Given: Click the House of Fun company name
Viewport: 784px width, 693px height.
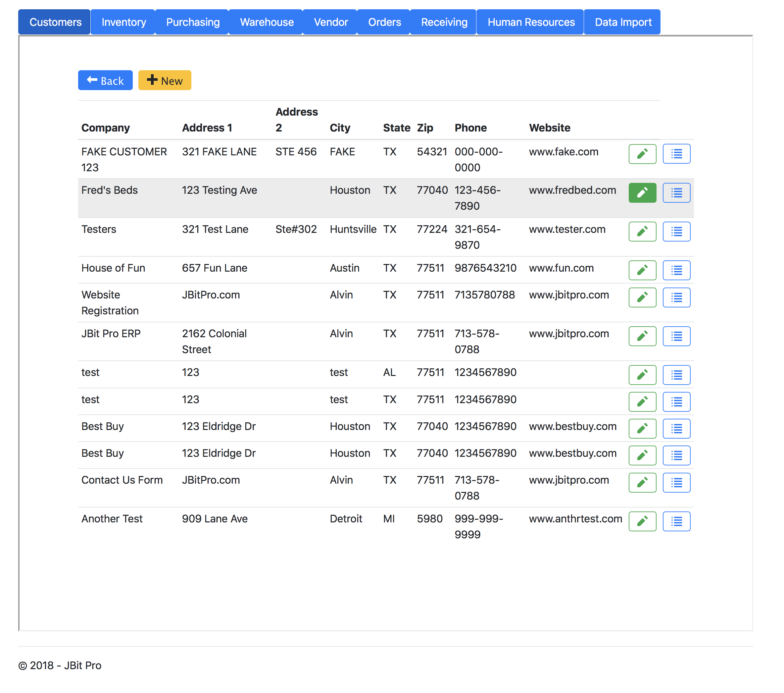Looking at the screenshot, I should tap(113, 268).
